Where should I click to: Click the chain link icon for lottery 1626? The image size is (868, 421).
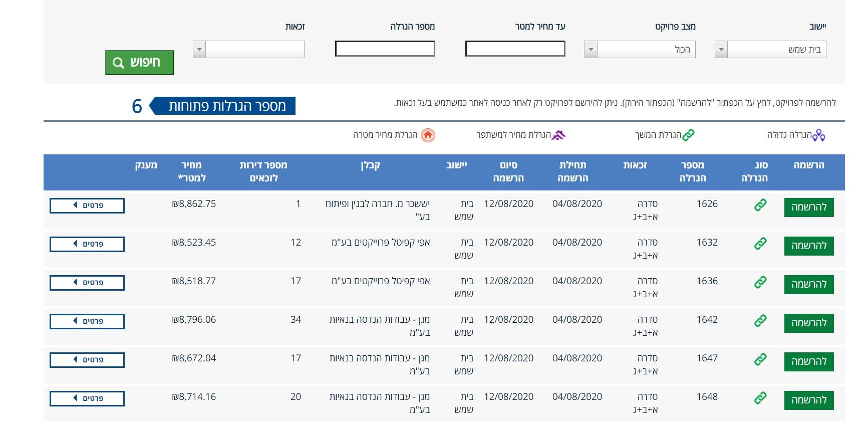click(760, 205)
